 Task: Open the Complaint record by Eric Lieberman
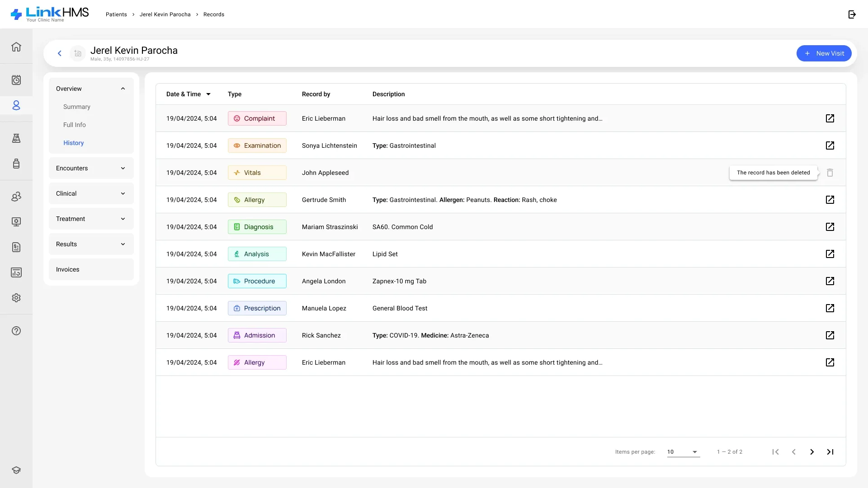point(830,118)
